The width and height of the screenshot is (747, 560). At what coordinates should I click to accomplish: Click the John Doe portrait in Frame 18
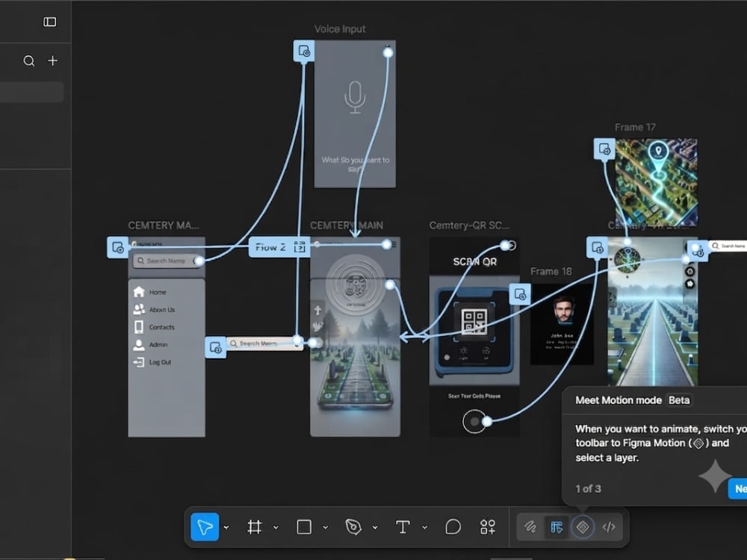point(562,311)
